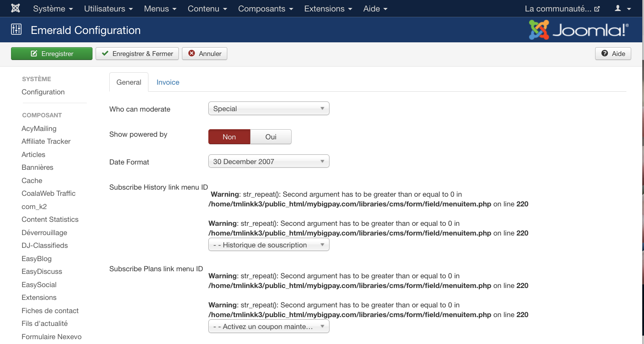The image size is (644, 344).
Task: Click Subscribe Plans link menu ID label
Action: click(x=156, y=269)
